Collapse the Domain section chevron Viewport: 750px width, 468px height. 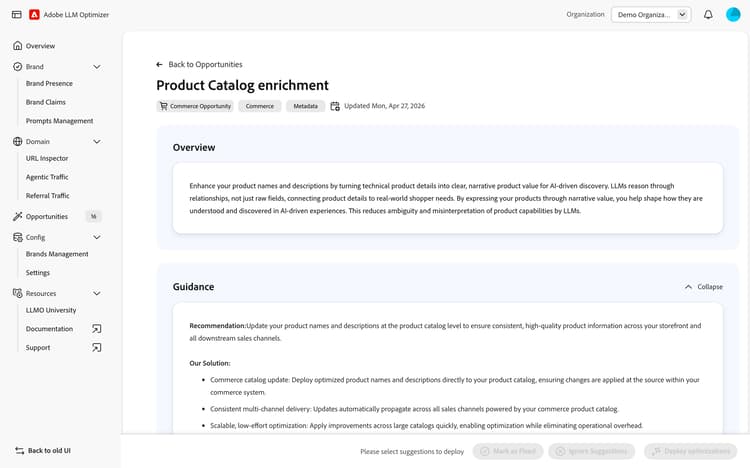97,141
